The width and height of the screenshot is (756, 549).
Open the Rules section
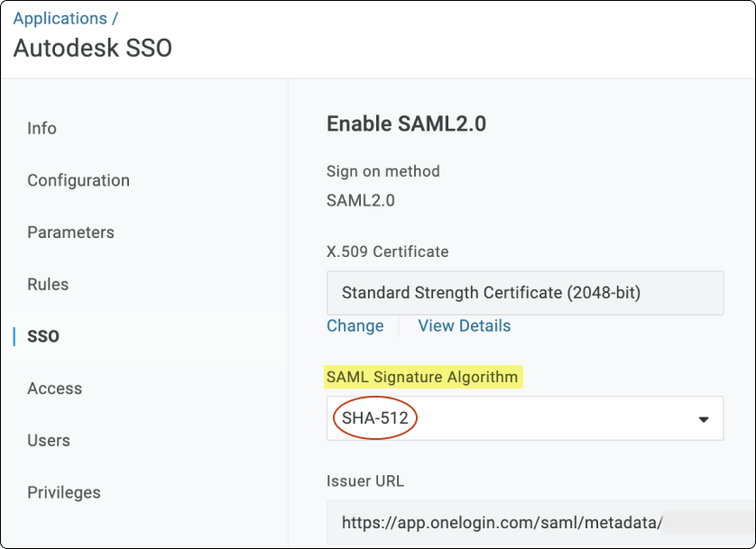point(47,284)
